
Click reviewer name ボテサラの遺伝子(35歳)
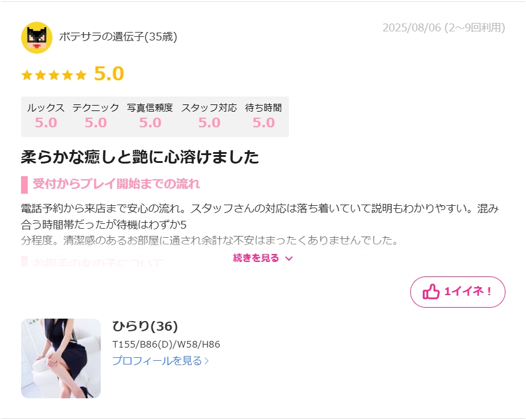click(x=118, y=37)
